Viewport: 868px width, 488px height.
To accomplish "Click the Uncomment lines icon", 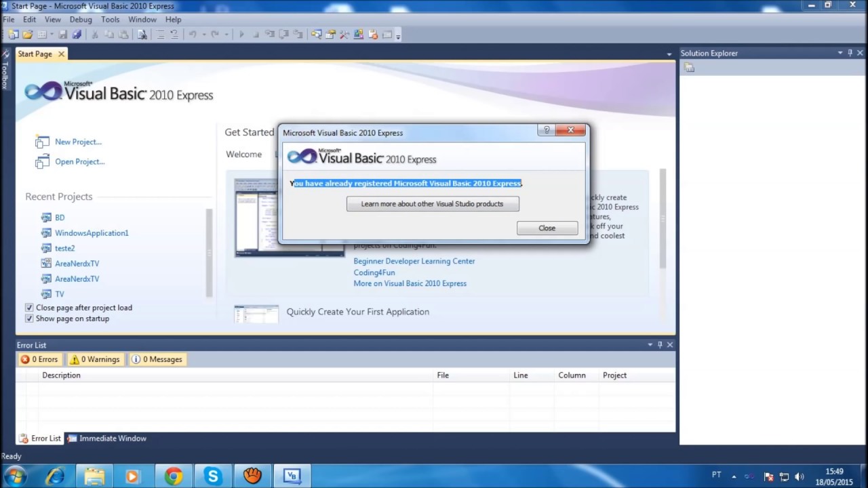I will 174,35.
